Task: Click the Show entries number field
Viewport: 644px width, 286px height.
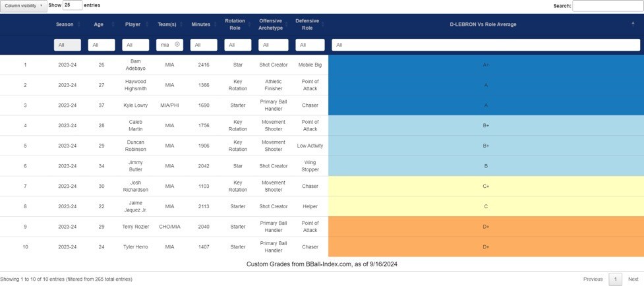Action: [73, 5]
